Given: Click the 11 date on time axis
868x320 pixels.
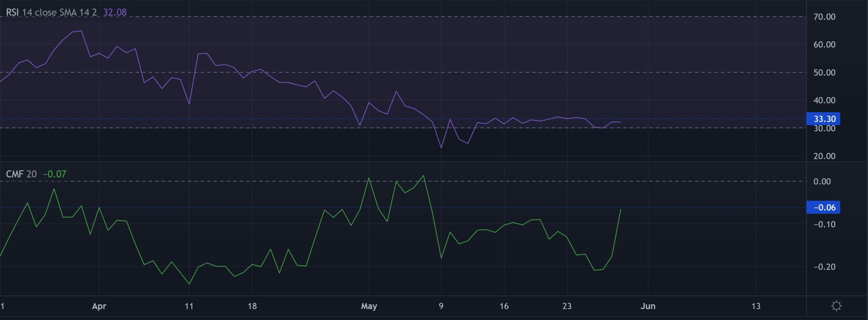Looking at the screenshot, I should tap(189, 306).
